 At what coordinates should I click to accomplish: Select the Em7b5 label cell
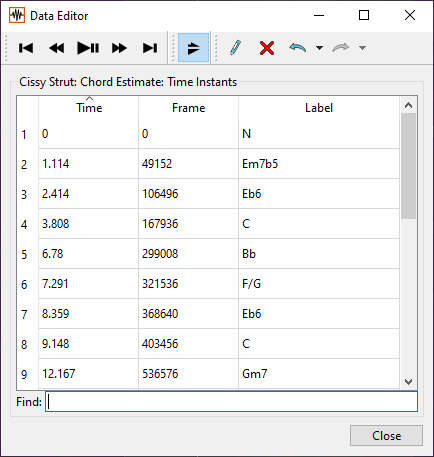(319, 164)
